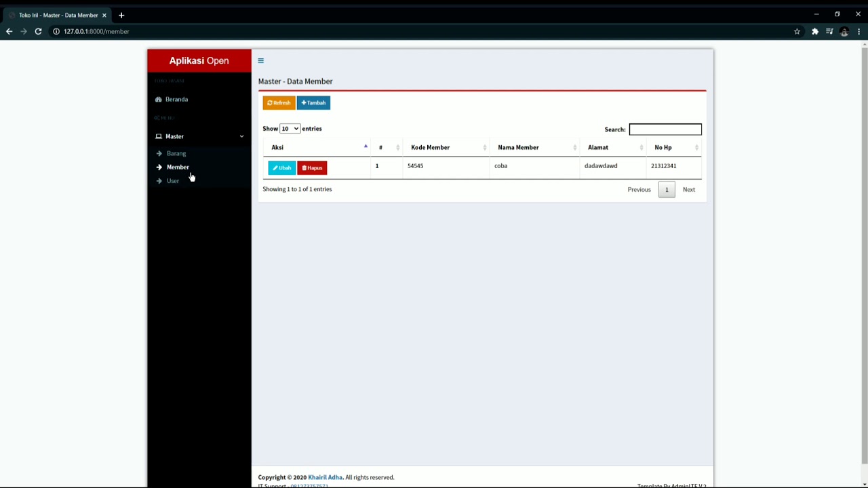This screenshot has width=868, height=488.
Task: Open Barang submenu item
Action: pos(199,154)
